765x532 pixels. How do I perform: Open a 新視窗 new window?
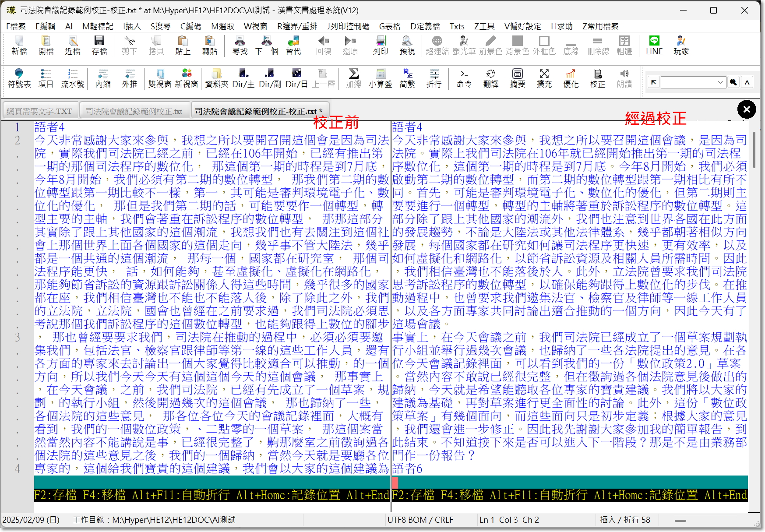click(x=187, y=78)
